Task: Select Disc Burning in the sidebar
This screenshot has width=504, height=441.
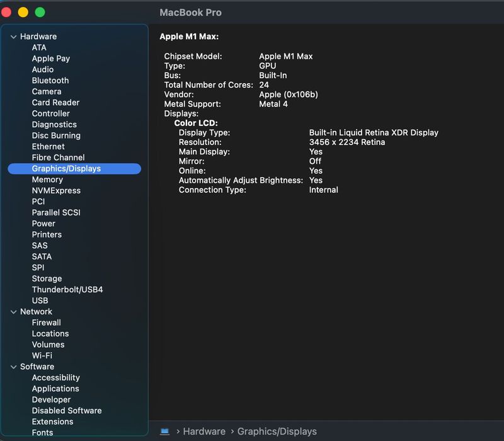Action: tap(56, 135)
